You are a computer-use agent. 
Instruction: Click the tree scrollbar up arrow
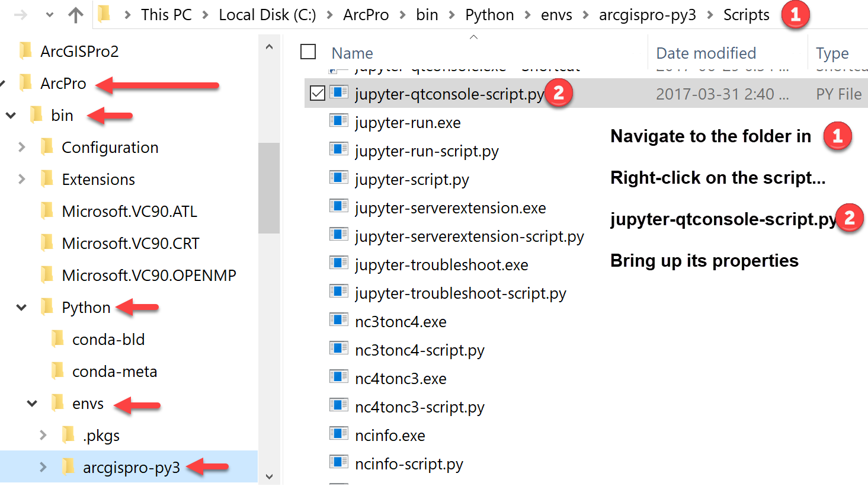coord(269,46)
